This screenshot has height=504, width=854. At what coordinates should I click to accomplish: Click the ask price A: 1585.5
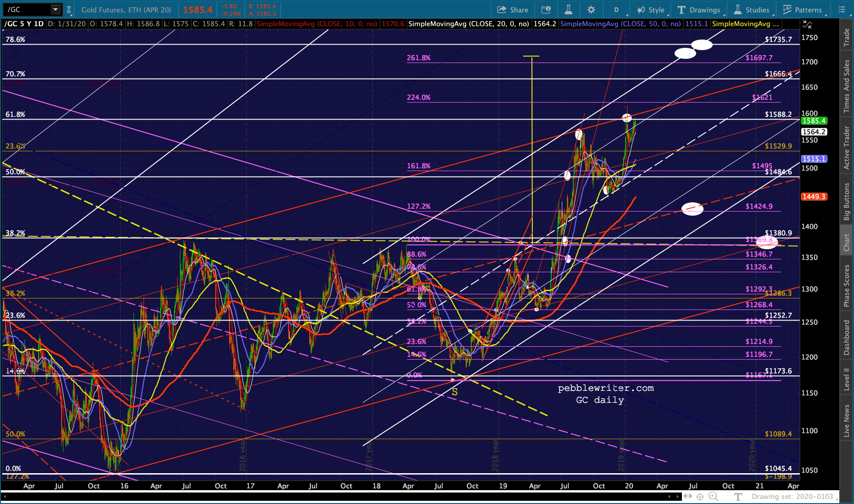[262, 13]
